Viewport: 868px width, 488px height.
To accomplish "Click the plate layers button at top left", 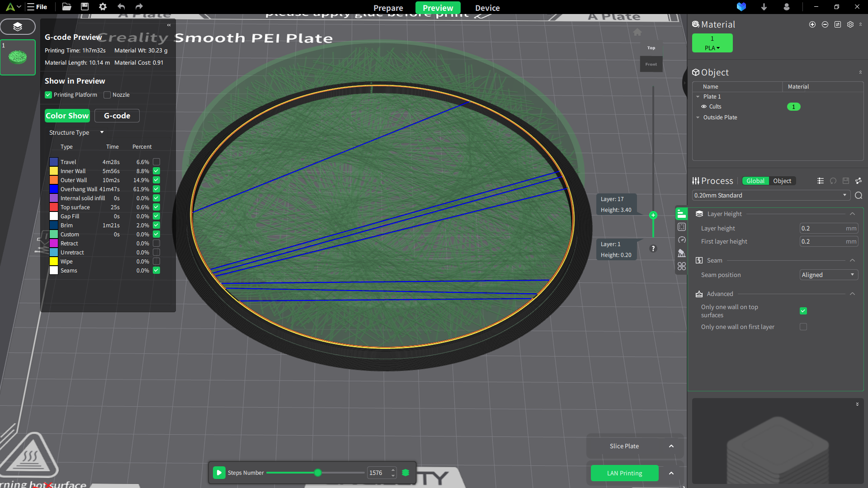I will tap(18, 27).
